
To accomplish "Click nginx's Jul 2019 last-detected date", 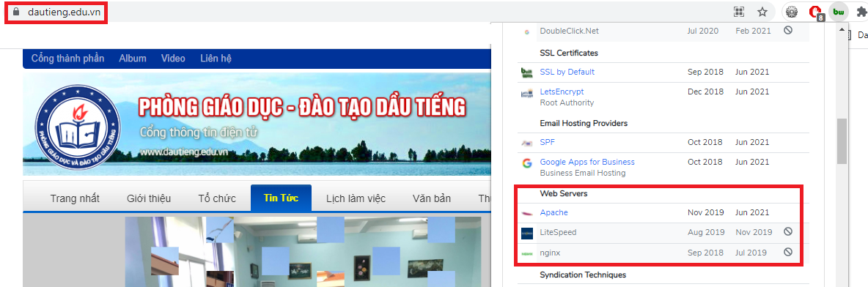I will click(x=751, y=253).
